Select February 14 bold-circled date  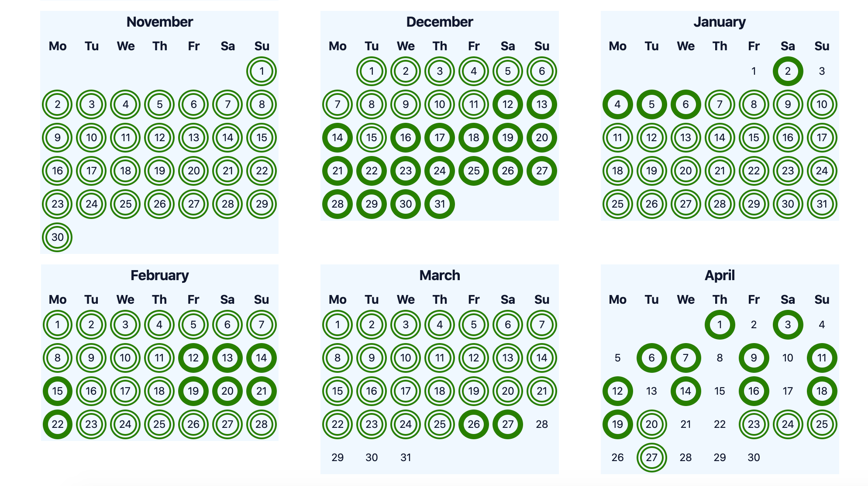click(262, 358)
